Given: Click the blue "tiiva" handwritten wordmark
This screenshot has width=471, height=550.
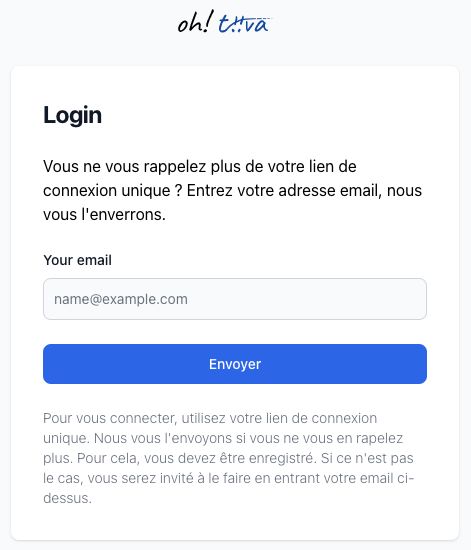Looking at the screenshot, I should click(x=245, y=25).
